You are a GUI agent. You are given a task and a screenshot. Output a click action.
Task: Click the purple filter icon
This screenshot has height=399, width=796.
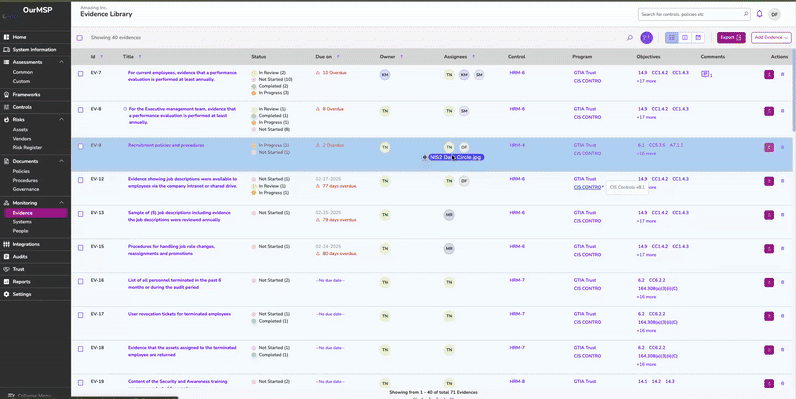click(646, 38)
